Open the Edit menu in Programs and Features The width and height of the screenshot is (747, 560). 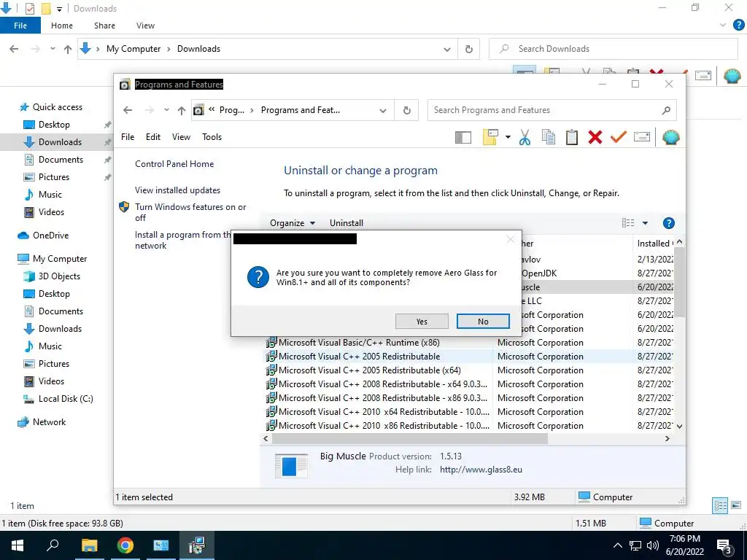click(153, 136)
